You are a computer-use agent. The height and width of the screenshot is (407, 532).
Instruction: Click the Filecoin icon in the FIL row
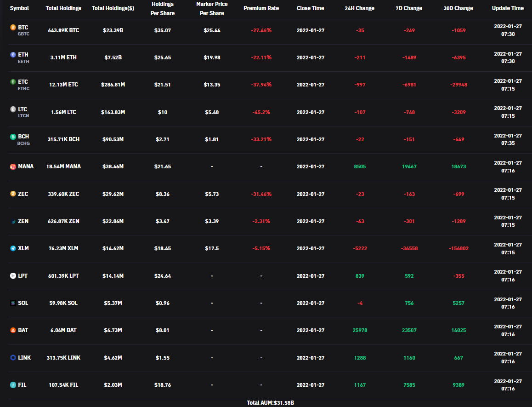point(13,385)
